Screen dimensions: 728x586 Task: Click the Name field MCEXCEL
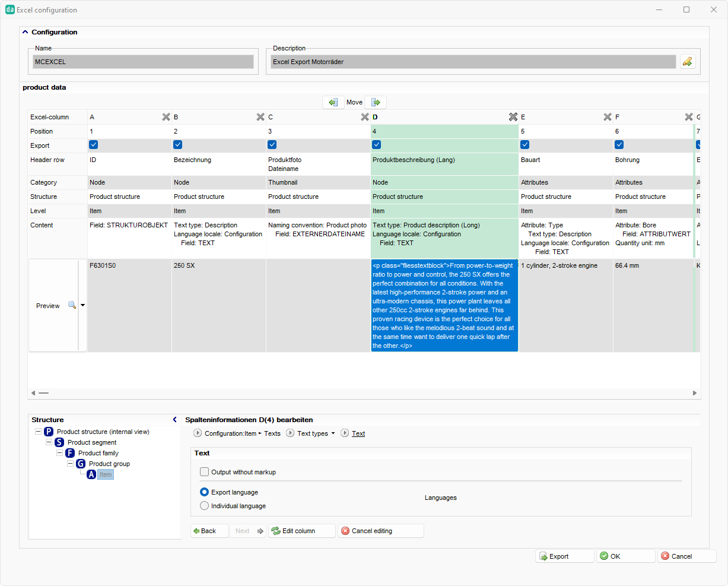143,62
